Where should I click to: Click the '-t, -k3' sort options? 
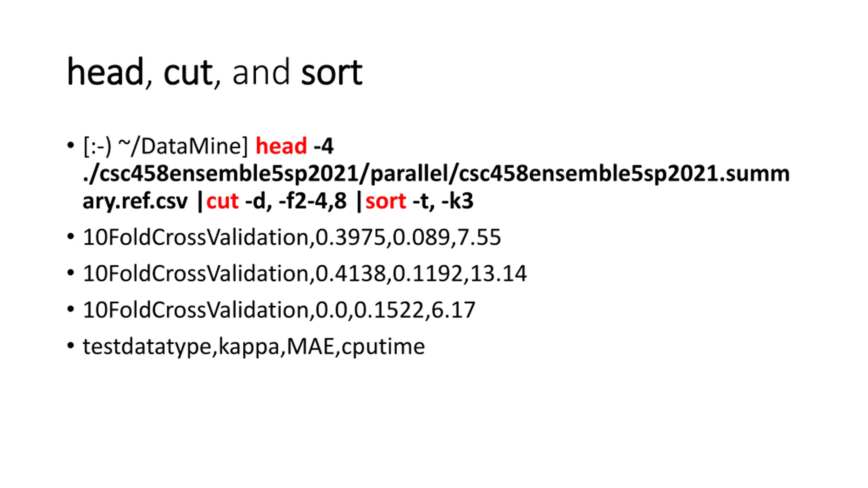click(x=443, y=201)
